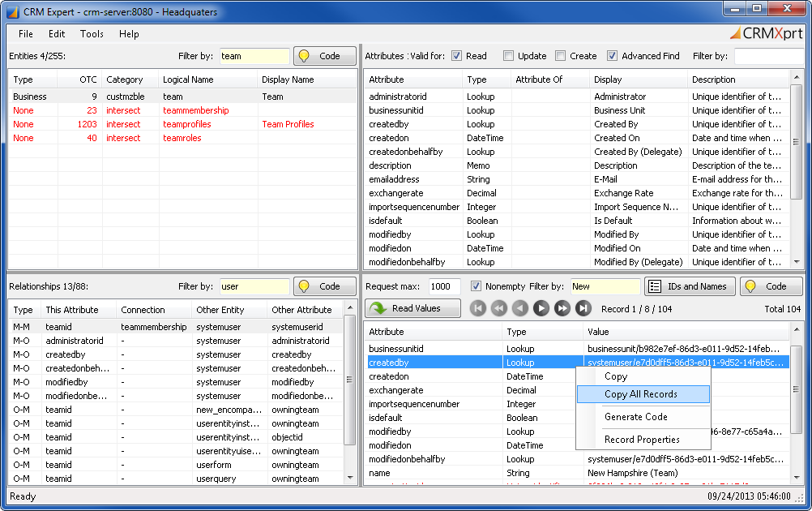Screen dimensions: 812x511
Task: Click Relationships filter field containing 'user'
Action: tap(254, 286)
